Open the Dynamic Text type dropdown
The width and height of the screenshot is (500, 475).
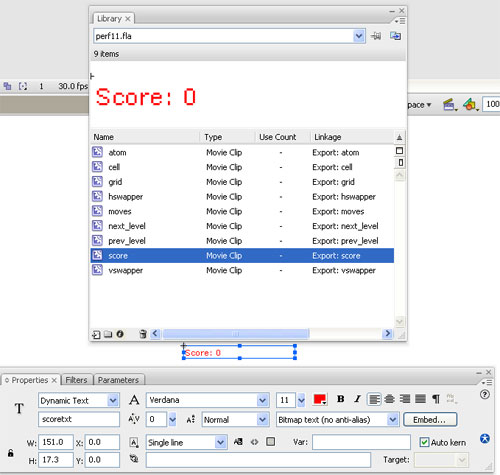(x=113, y=400)
